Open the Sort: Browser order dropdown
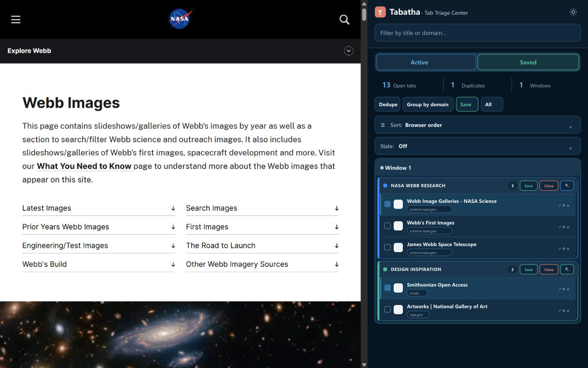588x368 pixels. [x=478, y=125]
